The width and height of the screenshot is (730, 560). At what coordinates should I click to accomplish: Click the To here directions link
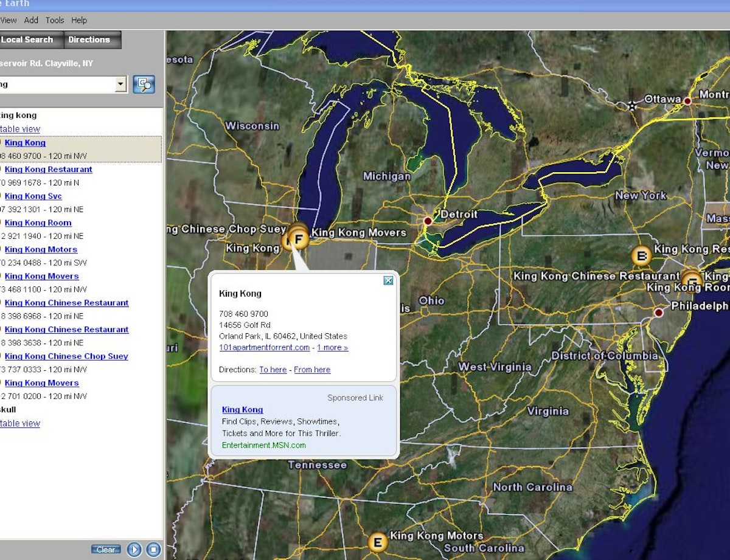tap(273, 369)
